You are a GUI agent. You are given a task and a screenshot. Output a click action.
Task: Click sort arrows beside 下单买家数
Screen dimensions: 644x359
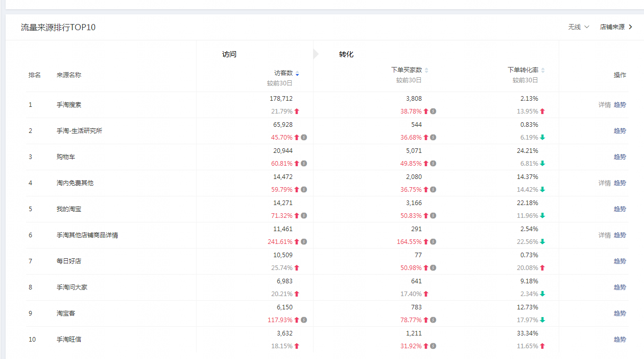[x=426, y=71]
